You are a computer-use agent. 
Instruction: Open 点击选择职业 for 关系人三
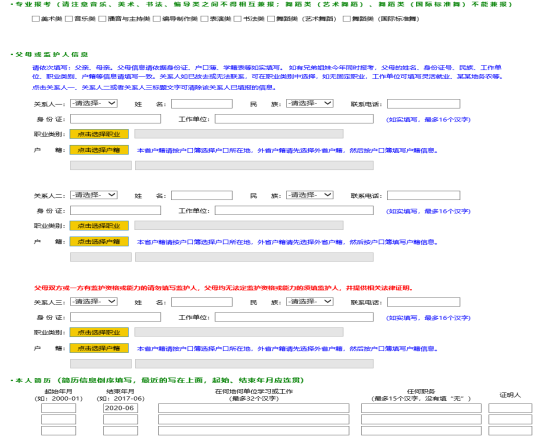pos(99,332)
